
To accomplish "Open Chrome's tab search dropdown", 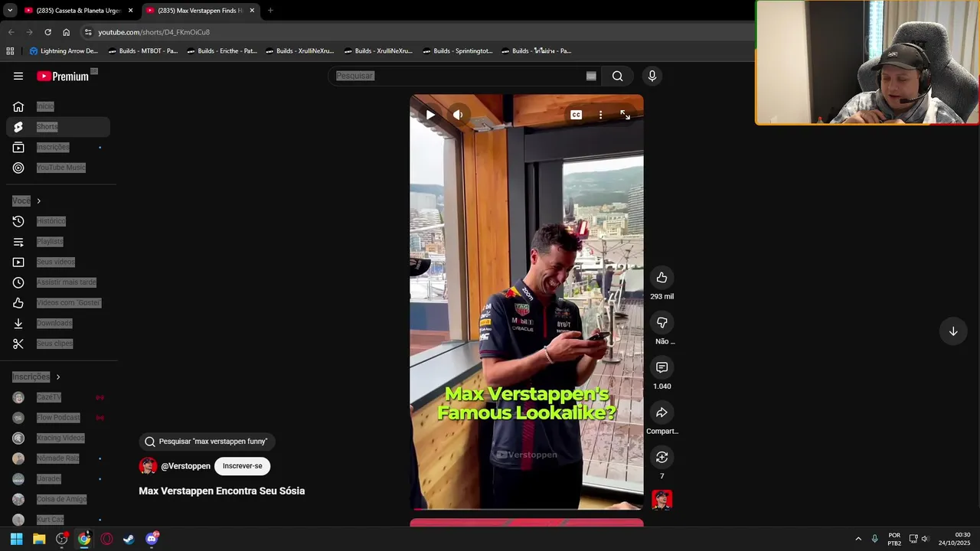I will [x=10, y=11].
